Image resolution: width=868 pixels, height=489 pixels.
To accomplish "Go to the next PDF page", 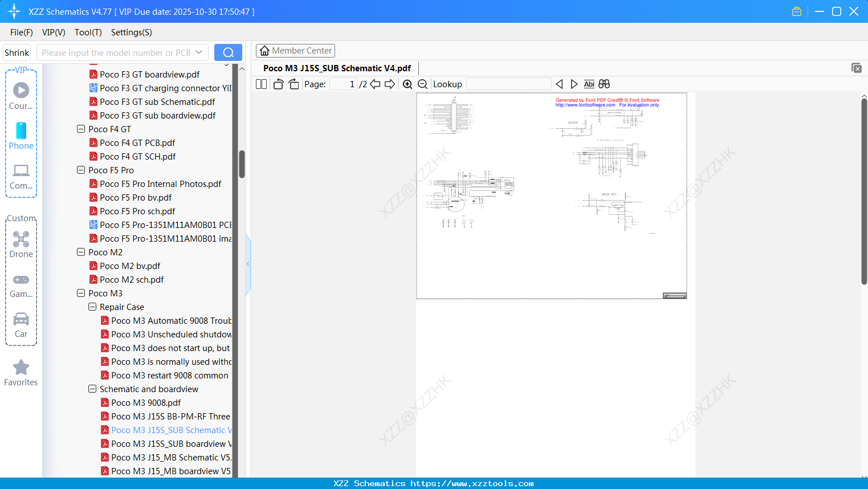I will pyautogui.click(x=389, y=84).
